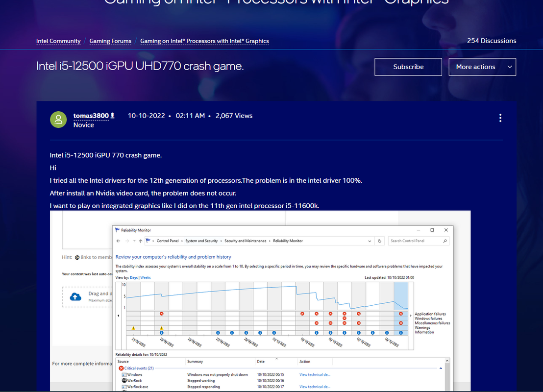543x392 pixels.
Task: Click the application failure icon for 23/09/2022
Action: click(x=162, y=314)
